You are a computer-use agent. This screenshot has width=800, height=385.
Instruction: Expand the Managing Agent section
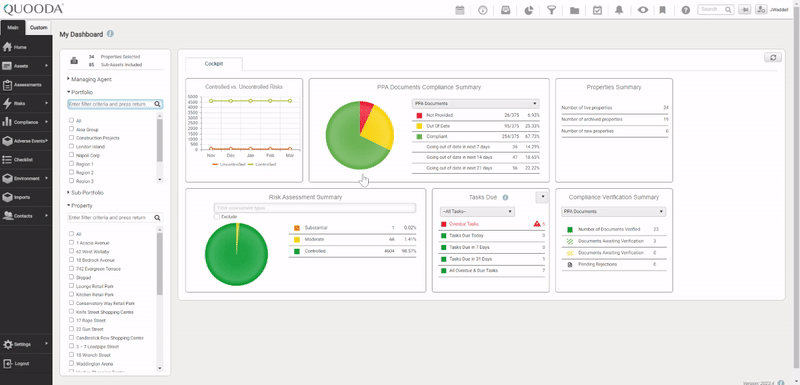pyautogui.click(x=89, y=80)
